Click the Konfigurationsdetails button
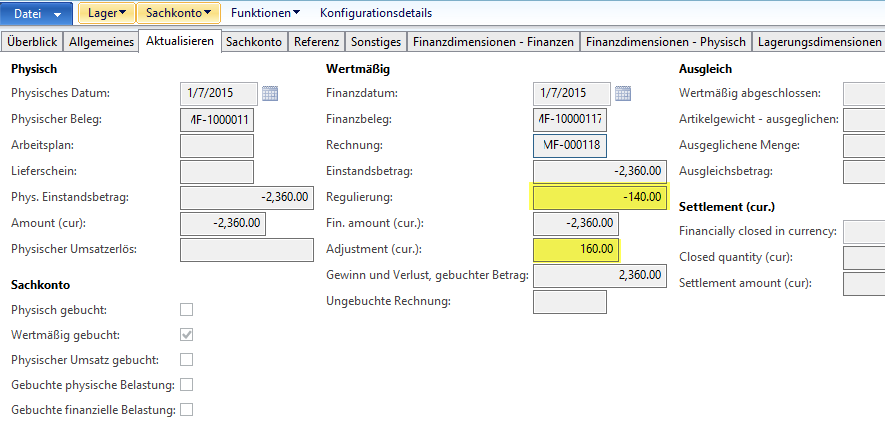The image size is (885, 443). pyautogui.click(x=376, y=14)
